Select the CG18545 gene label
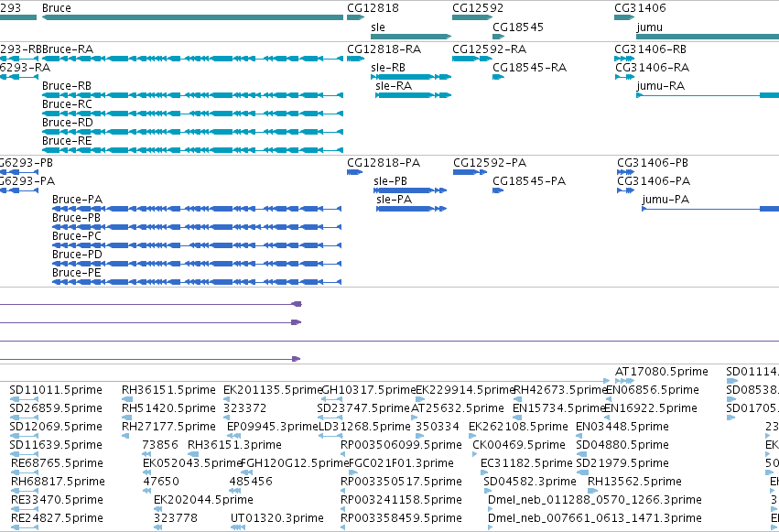Screen dimensions: 779x532 518,27
